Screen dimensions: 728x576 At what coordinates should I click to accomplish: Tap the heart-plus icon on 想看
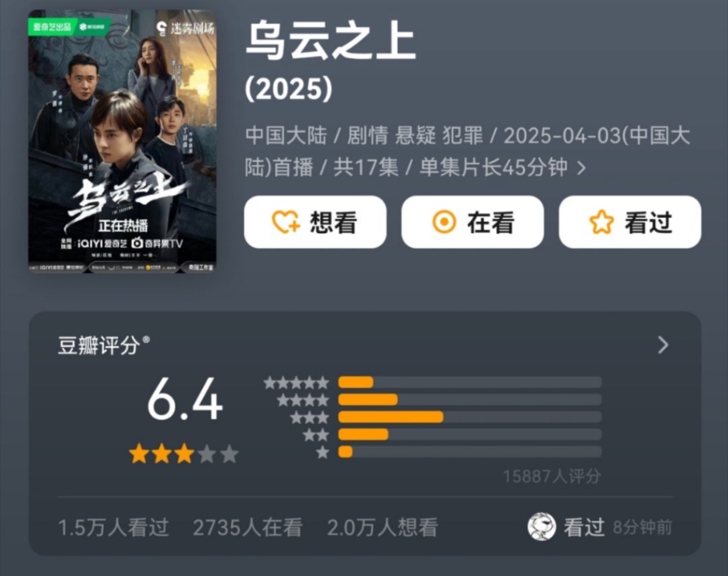click(285, 222)
